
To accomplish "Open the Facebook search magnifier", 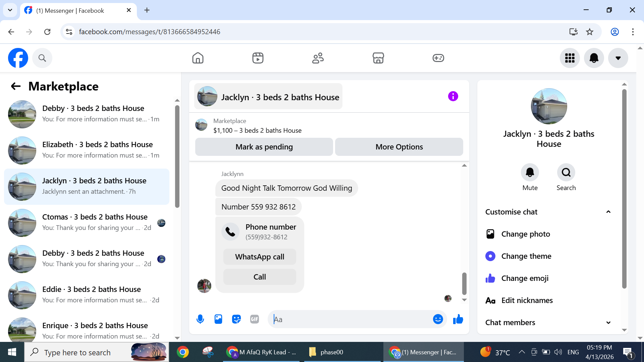I will click(x=42, y=58).
